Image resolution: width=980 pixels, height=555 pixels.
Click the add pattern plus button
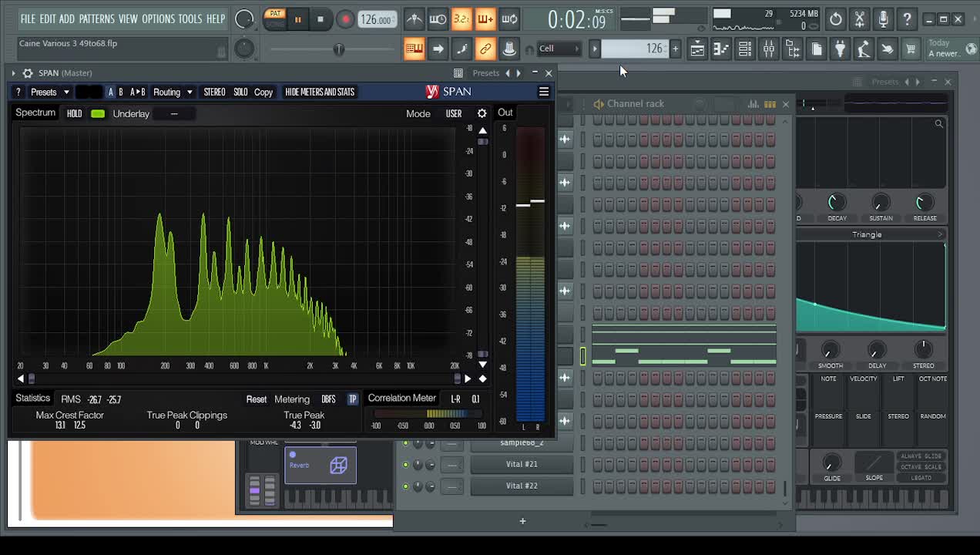tap(675, 49)
